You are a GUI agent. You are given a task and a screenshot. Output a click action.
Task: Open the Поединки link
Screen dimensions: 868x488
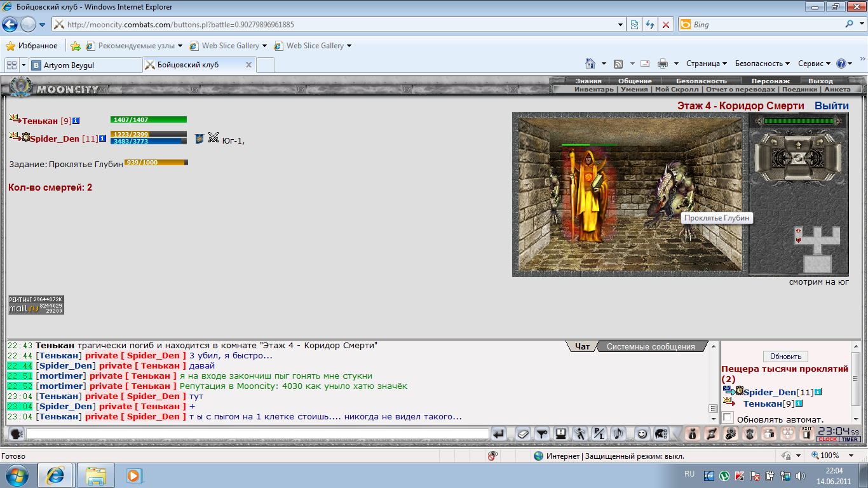pyautogui.click(x=799, y=90)
